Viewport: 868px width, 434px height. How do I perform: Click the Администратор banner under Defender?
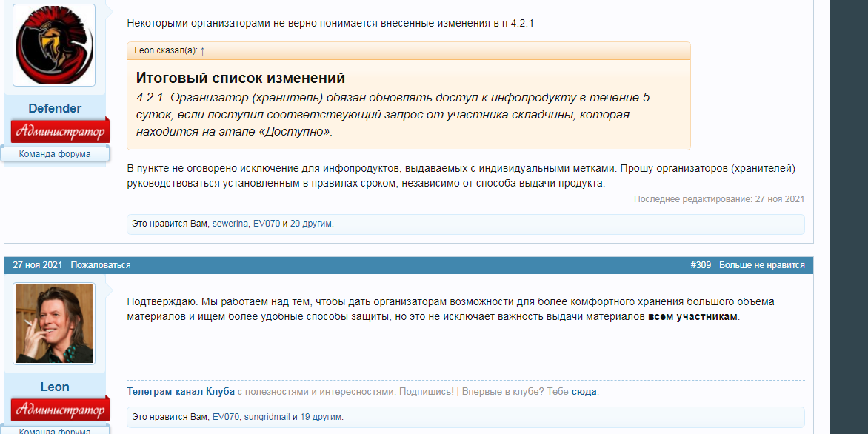60,130
